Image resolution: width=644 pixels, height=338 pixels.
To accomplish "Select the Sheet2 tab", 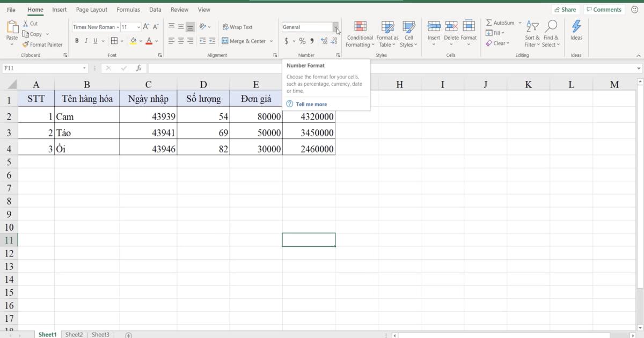I will click(74, 334).
